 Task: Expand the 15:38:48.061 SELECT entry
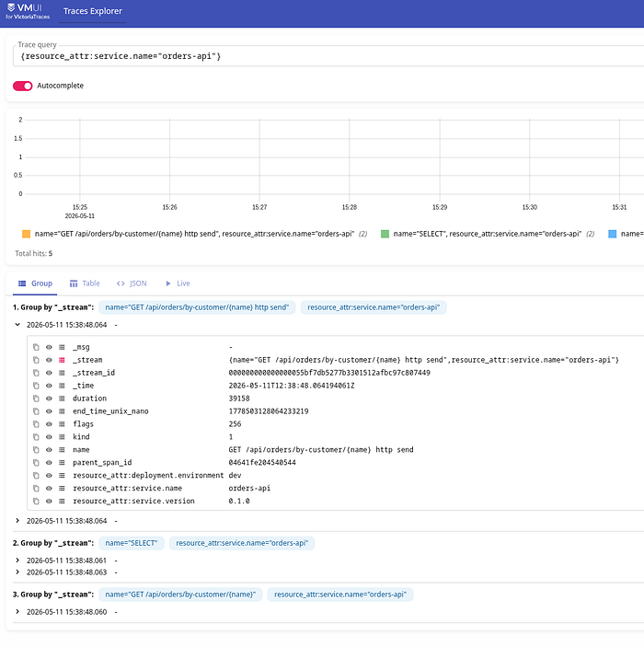17,560
